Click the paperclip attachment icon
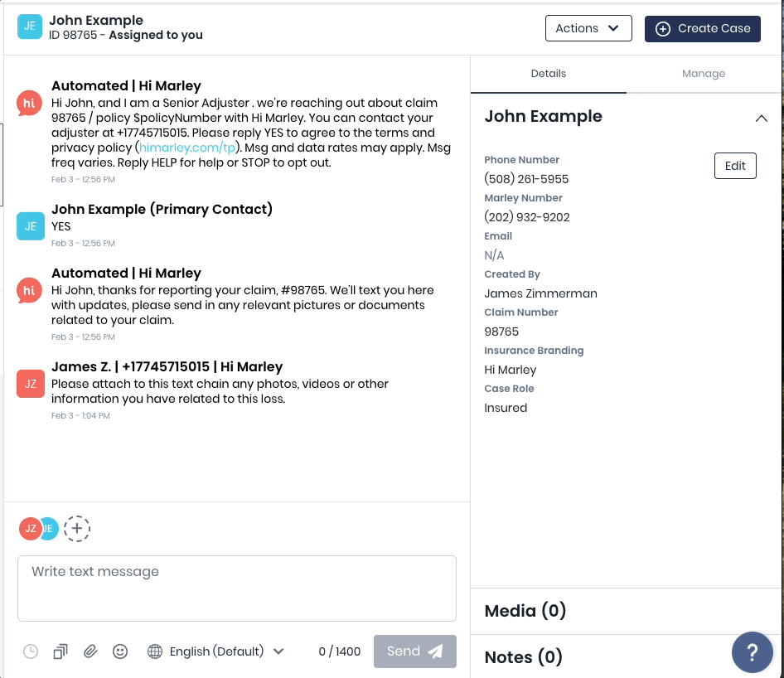This screenshot has height=678, width=784. [x=90, y=651]
